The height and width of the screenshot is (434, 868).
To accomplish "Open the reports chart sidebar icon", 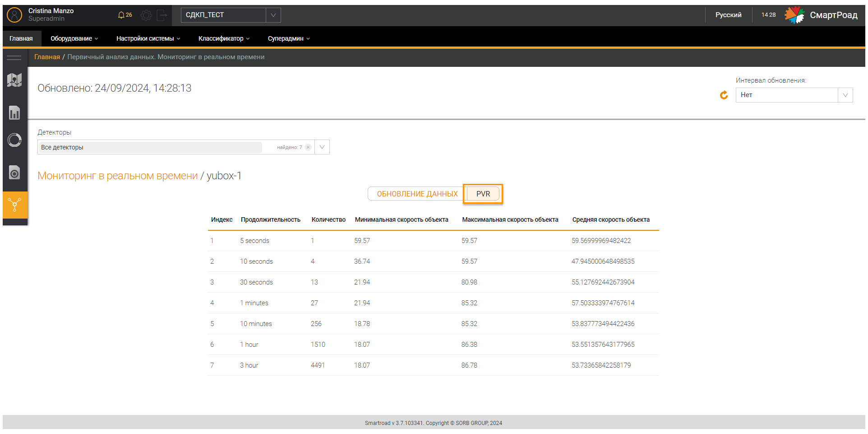I will (x=14, y=112).
